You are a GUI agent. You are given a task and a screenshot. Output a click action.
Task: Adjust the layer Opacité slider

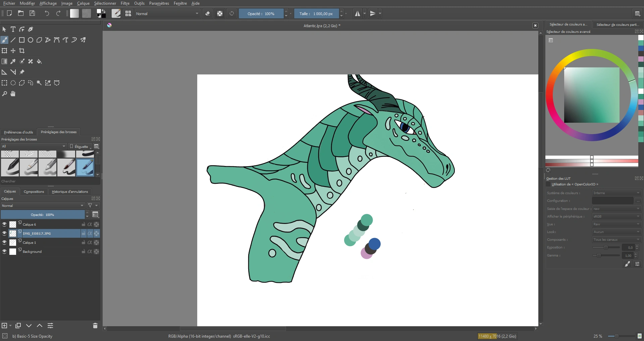point(43,215)
